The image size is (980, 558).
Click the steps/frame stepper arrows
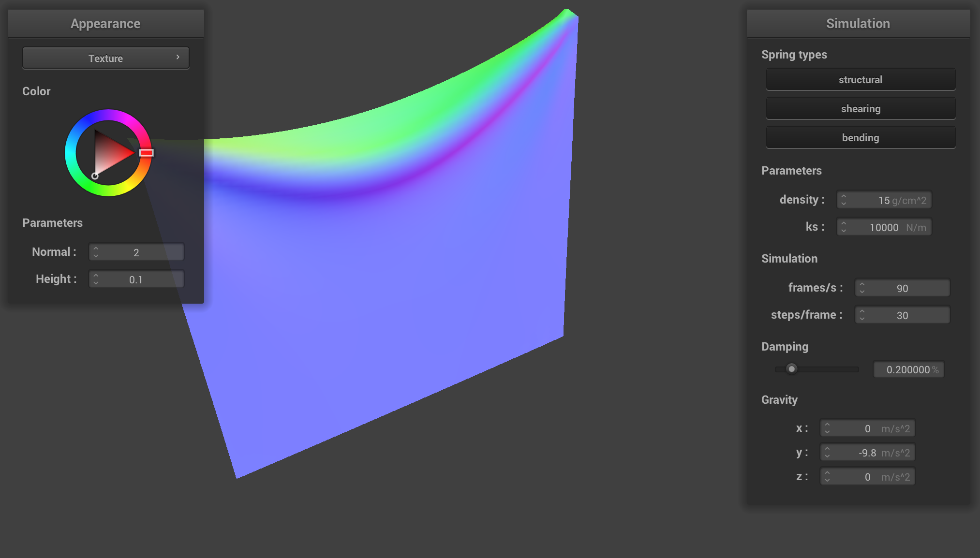[862, 315]
